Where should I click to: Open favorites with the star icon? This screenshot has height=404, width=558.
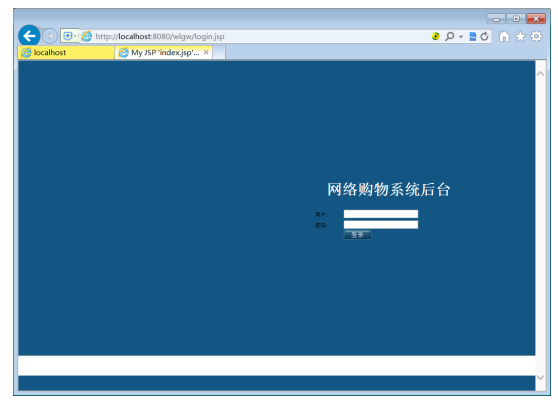[x=520, y=36]
